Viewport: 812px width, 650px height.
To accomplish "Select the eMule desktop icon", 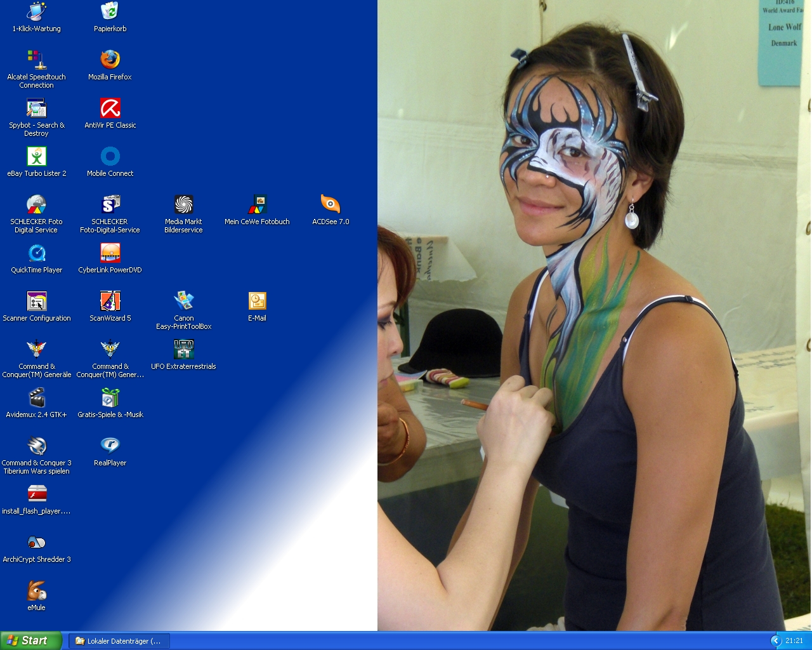I will click(36, 591).
